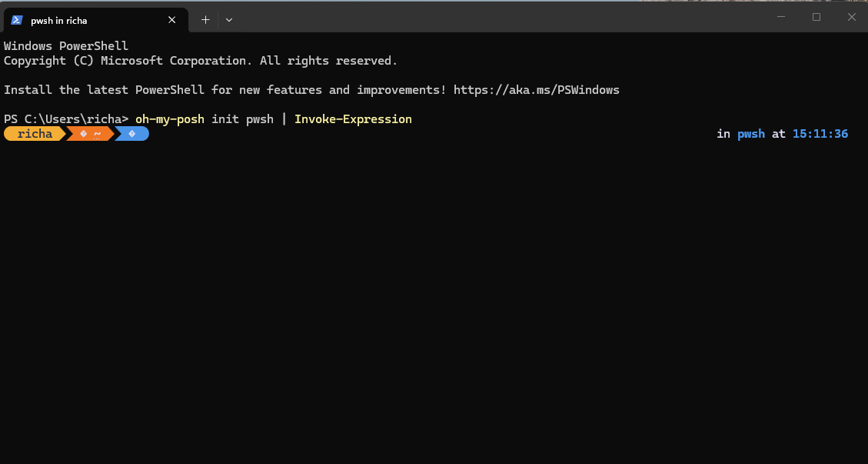
Task: Click the PowerShell icon in the tab
Action: (x=17, y=20)
